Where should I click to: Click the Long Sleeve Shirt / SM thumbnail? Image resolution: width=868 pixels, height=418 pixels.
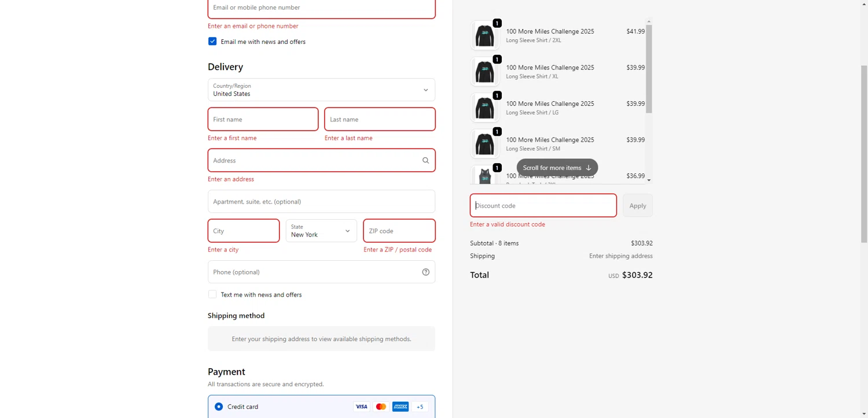pyautogui.click(x=484, y=144)
